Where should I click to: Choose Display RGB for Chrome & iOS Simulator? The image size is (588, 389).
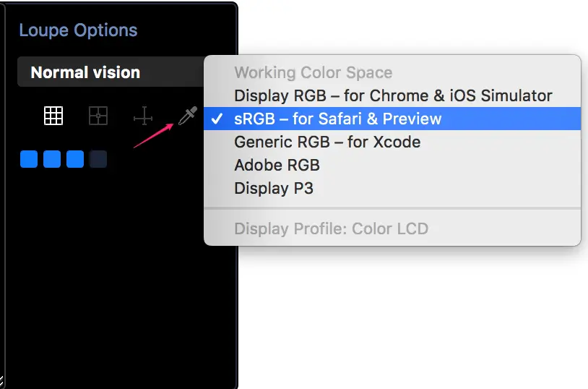coord(393,95)
